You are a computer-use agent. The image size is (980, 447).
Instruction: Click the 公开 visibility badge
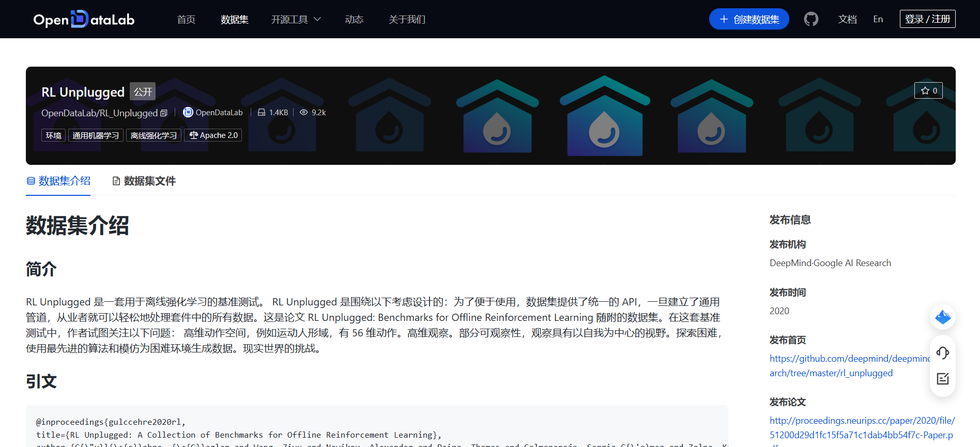coord(143,91)
